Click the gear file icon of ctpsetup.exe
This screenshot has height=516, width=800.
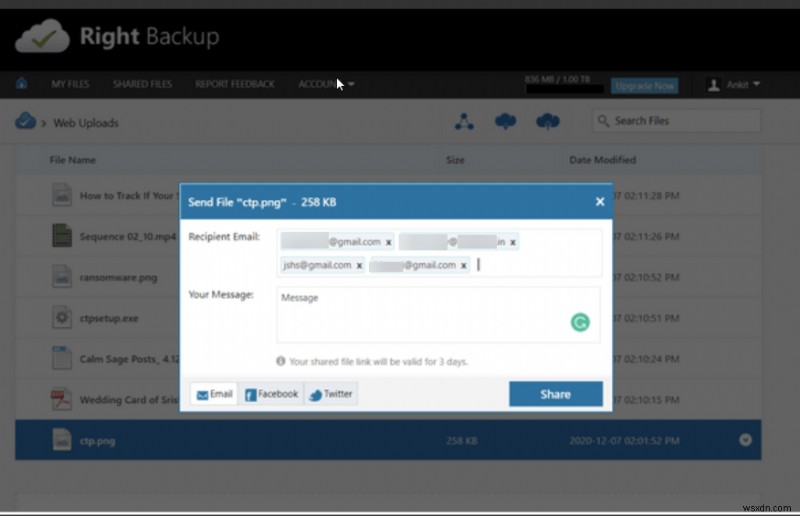(x=62, y=317)
